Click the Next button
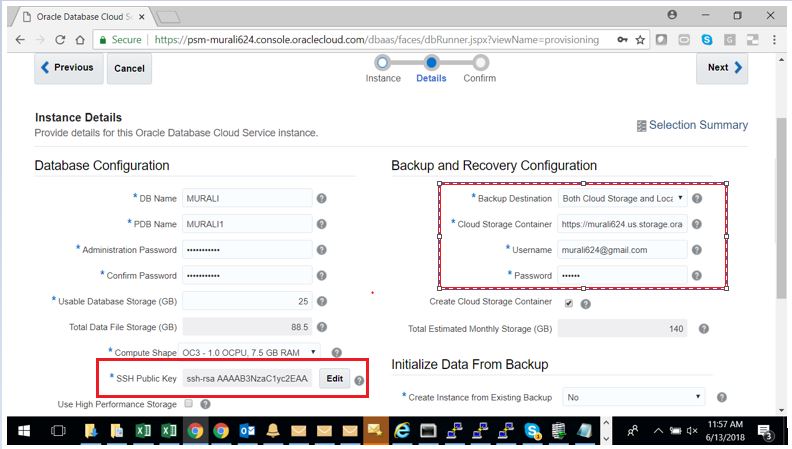Screen dimensions: 792x449 tap(723, 68)
